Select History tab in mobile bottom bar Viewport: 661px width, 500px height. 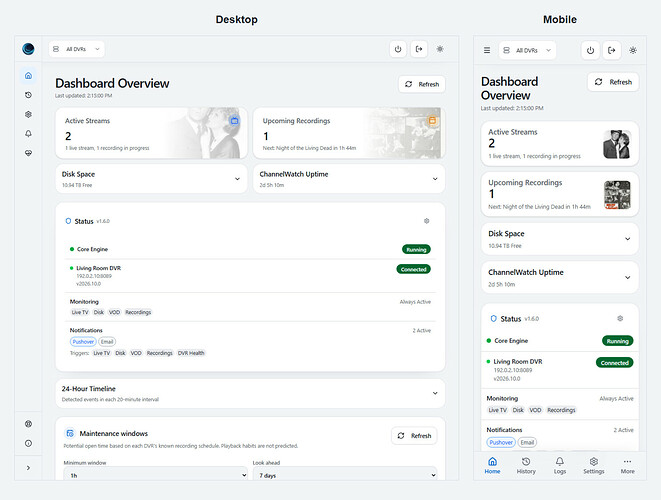526,465
